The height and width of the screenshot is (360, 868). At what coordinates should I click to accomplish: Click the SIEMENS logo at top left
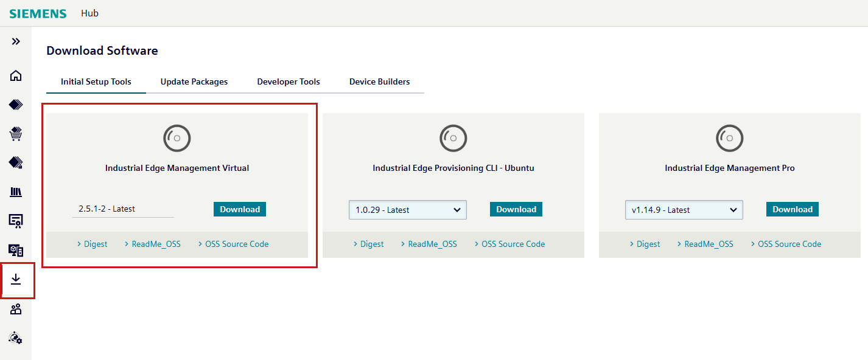tap(38, 13)
